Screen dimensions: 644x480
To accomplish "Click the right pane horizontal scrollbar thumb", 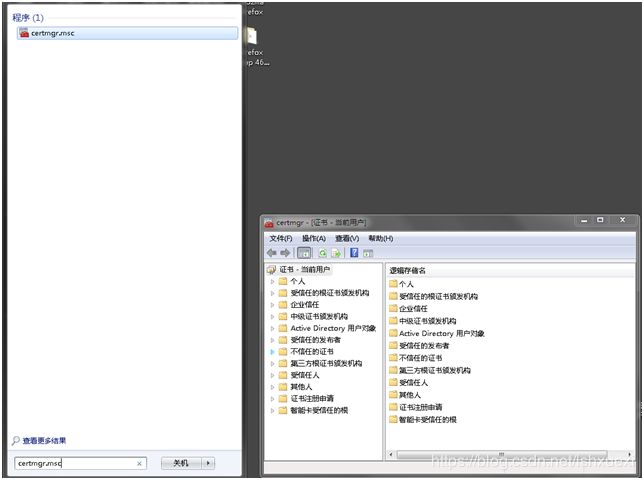I will (x=502, y=454).
